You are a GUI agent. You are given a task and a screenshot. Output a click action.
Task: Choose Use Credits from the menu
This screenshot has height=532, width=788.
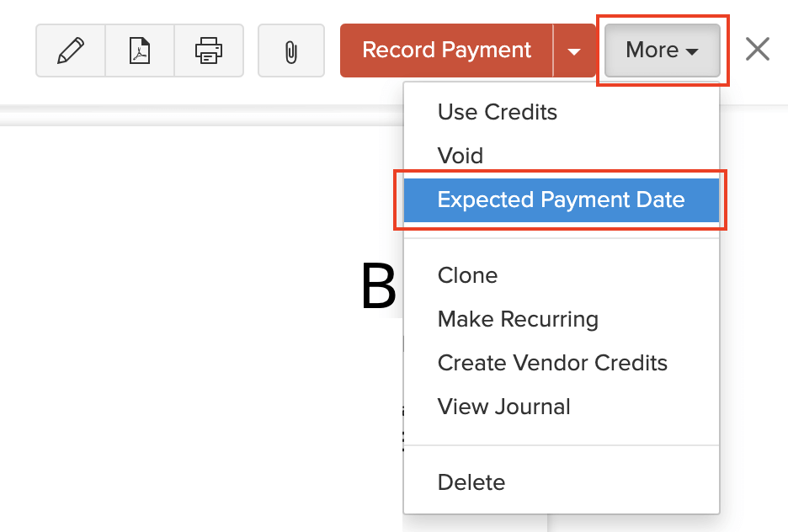coord(497,112)
